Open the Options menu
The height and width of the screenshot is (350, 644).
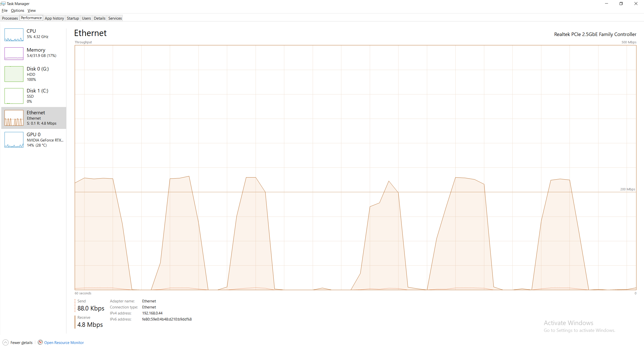(x=18, y=11)
